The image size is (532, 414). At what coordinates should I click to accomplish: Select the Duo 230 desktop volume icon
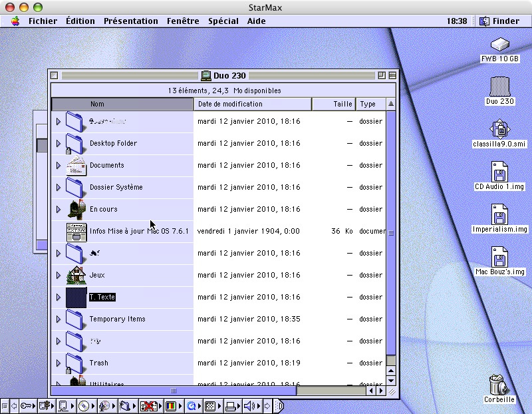(500, 87)
